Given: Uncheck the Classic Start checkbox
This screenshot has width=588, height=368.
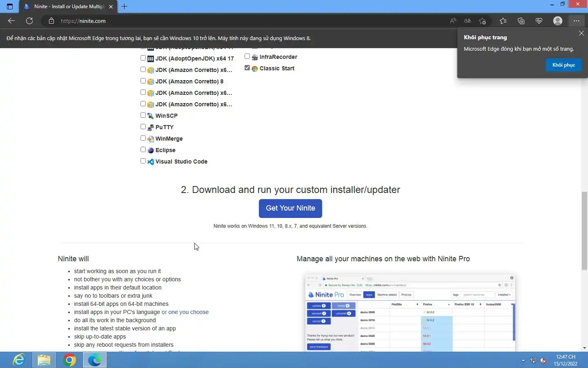Looking at the screenshot, I should click(247, 68).
